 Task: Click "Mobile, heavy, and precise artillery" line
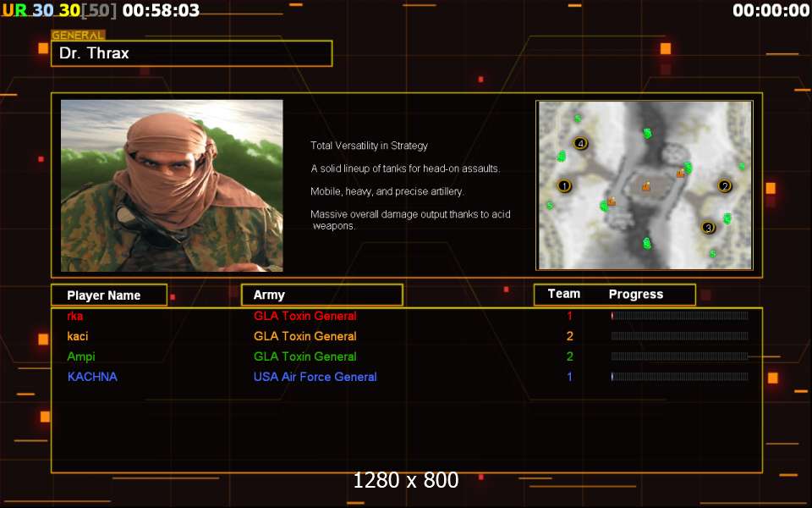click(387, 191)
